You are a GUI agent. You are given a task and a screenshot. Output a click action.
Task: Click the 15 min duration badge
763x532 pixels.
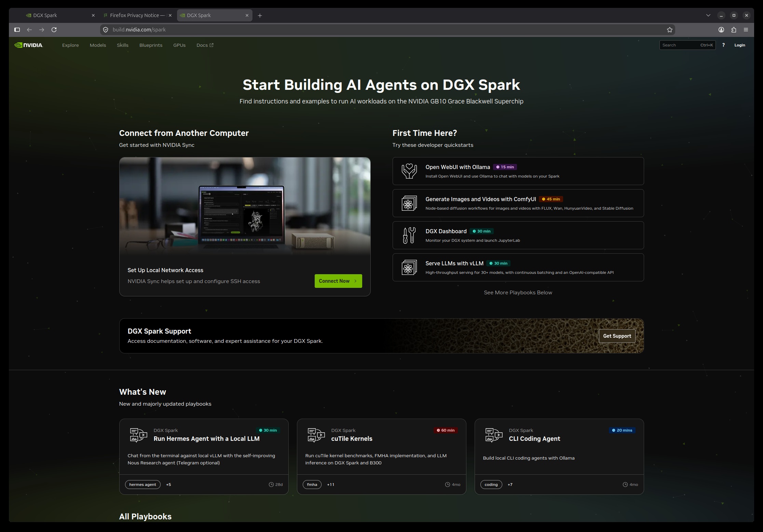[x=505, y=167]
